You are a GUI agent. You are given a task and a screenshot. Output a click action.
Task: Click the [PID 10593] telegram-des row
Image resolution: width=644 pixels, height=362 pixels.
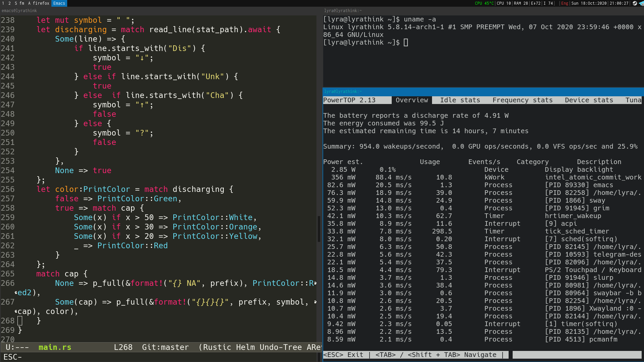pos(482,254)
